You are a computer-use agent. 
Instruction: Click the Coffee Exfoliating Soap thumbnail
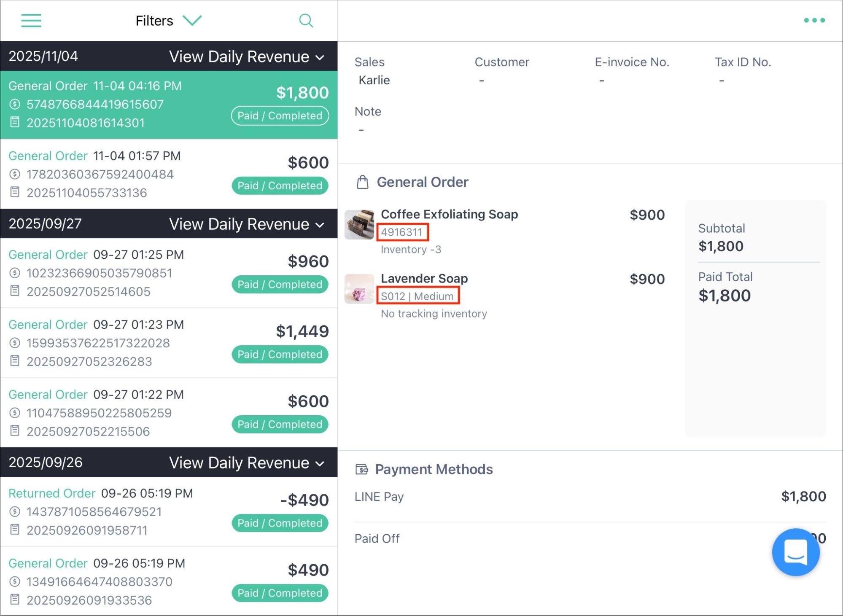[359, 225]
